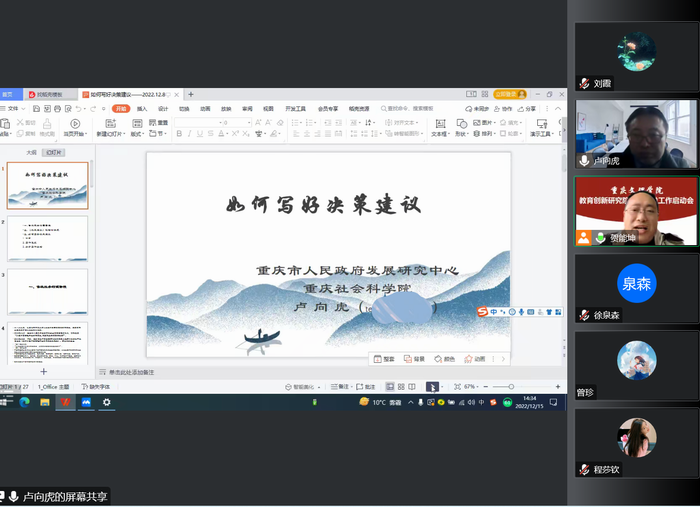
Task: Click the Login Now (立即登录) button
Action: (x=510, y=94)
